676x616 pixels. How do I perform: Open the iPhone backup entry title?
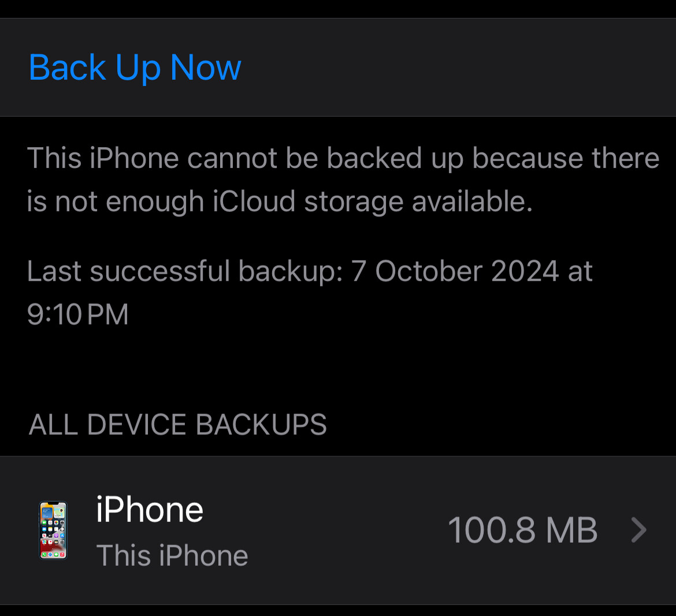click(x=149, y=510)
